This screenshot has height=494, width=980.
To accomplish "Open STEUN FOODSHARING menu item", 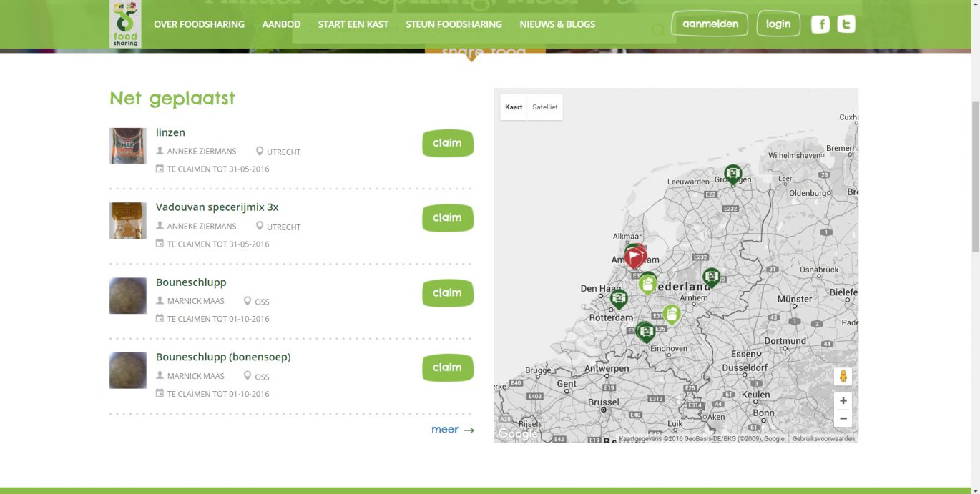I will click(x=454, y=24).
